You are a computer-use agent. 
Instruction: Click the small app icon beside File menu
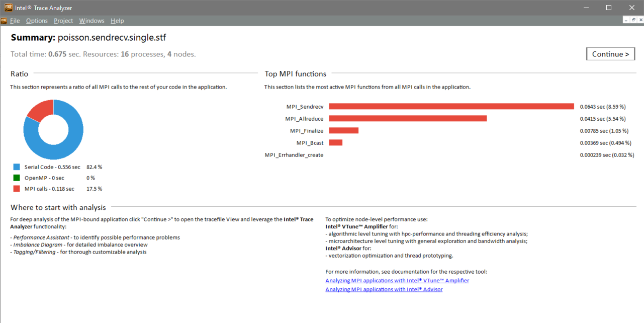pyautogui.click(x=4, y=21)
